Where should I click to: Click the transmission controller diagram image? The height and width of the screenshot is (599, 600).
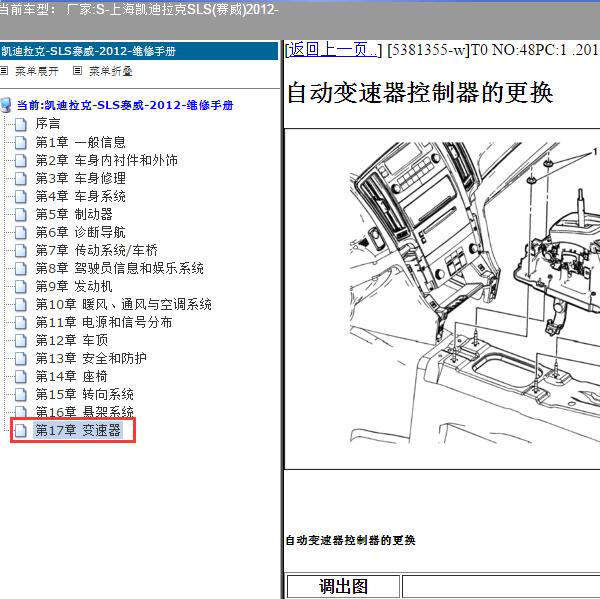(474, 295)
